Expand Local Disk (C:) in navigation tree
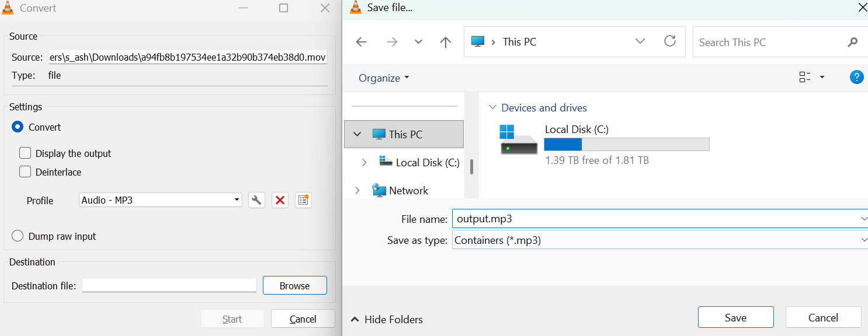The image size is (868, 336). tap(364, 163)
